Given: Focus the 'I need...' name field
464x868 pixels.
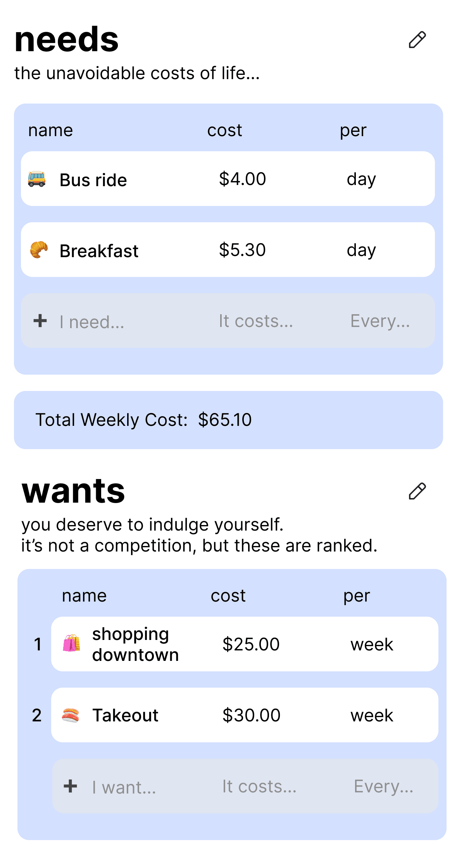Looking at the screenshot, I should pos(92,322).
